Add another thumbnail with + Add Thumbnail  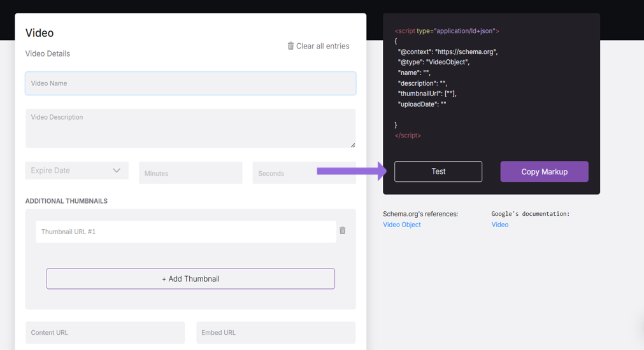coord(190,279)
